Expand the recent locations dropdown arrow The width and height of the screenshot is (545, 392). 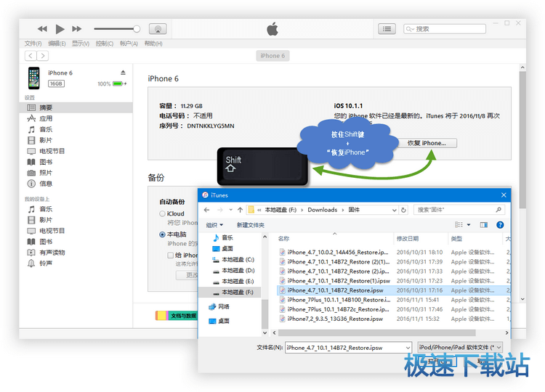(230, 210)
